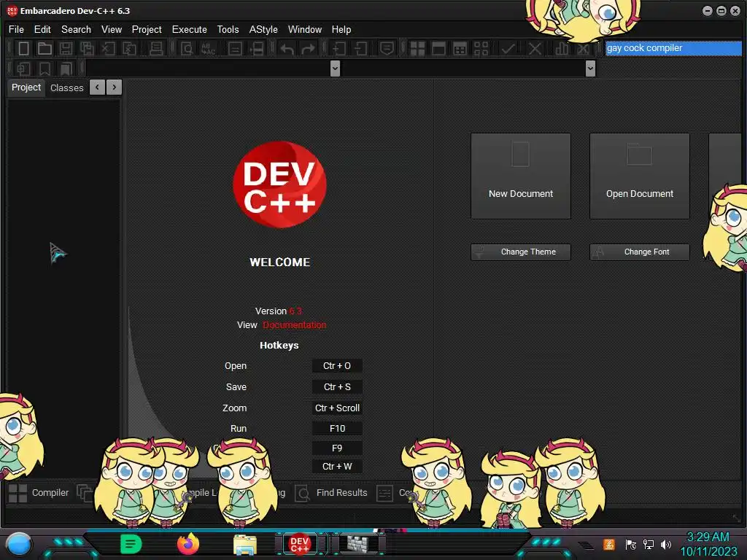Open the Search menu
Viewport: 747px width, 560px height.
tap(76, 29)
